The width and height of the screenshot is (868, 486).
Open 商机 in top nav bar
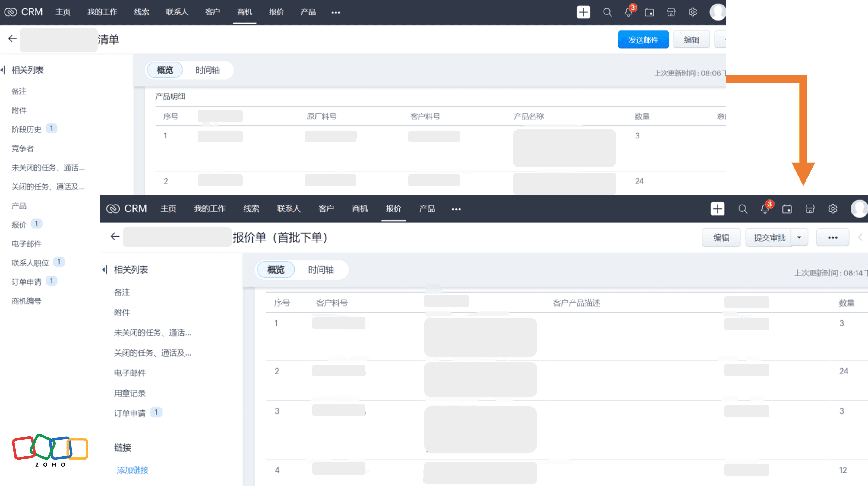click(x=245, y=12)
